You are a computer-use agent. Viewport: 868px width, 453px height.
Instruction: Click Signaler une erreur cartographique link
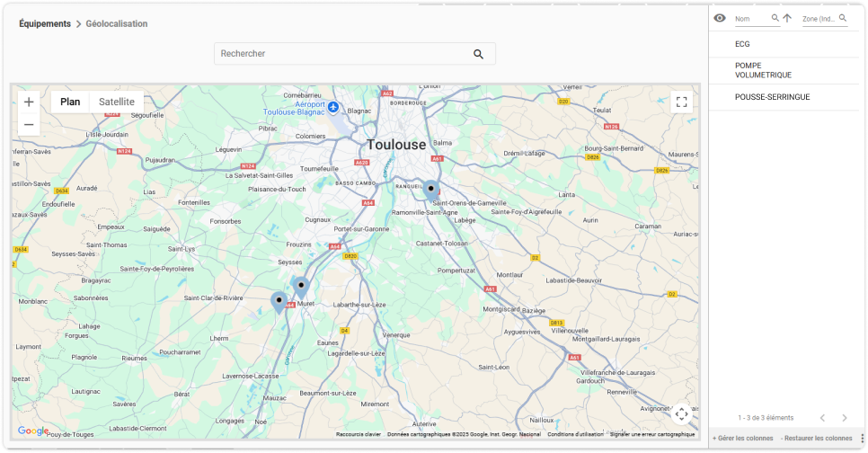pyautogui.click(x=652, y=434)
